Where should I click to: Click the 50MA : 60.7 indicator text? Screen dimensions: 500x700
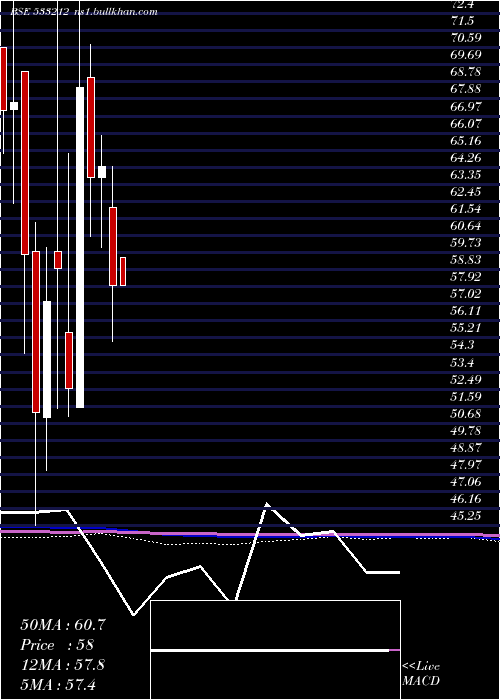click(x=63, y=625)
